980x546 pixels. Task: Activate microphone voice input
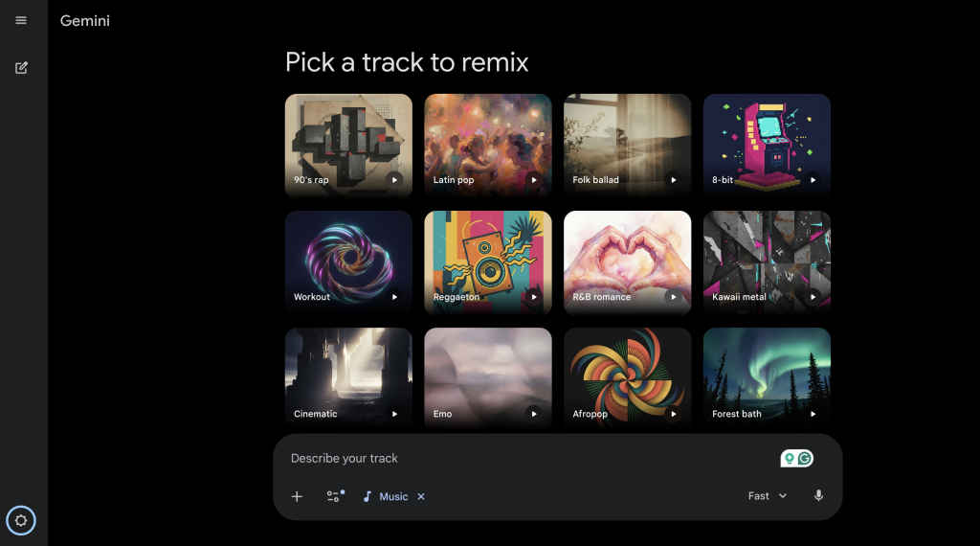coord(818,496)
